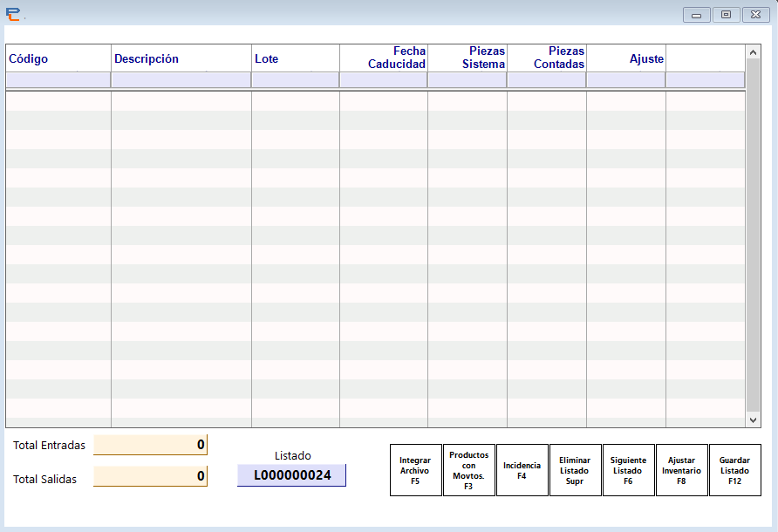The height and width of the screenshot is (532, 778).
Task: Click the scrollbar down arrow
Action: pos(753,419)
